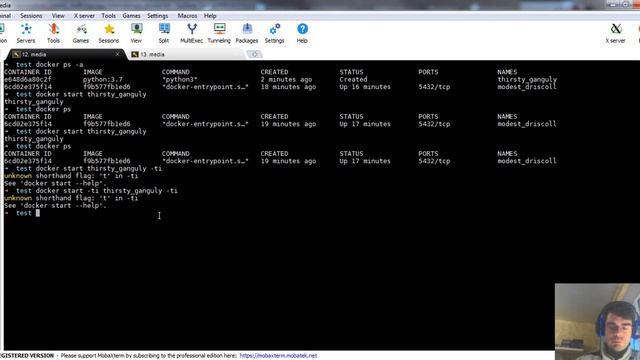Select the Split terminal icon

164,33
